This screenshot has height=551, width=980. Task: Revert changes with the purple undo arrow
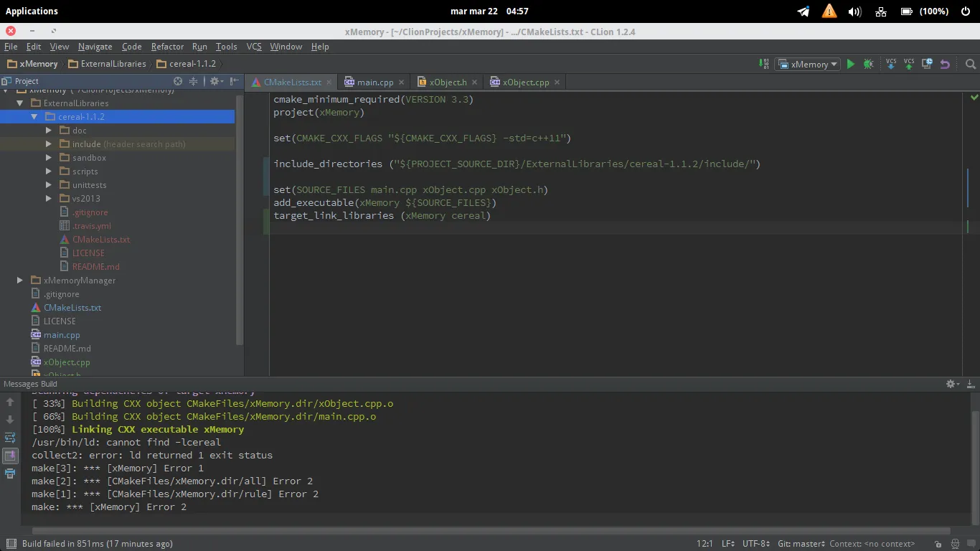tap(945, 64)
